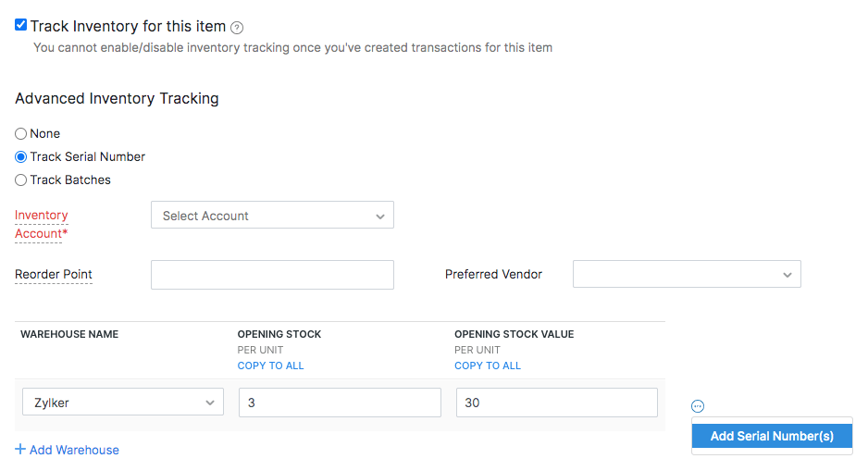Screen dimensions: 868x471
Task: Open the Select Account dropdown
Action: [x=272, y=216]
